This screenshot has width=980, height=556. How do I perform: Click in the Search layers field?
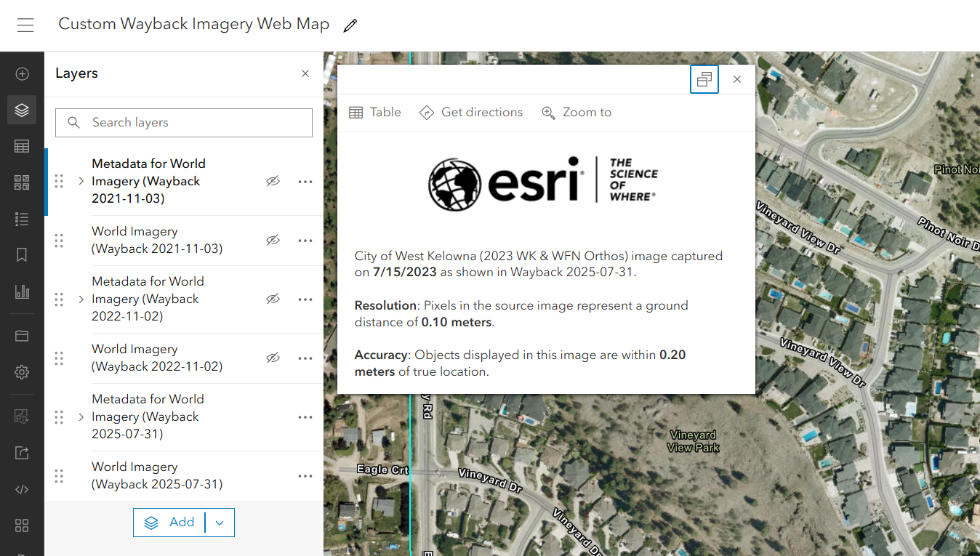click(184, 123)
